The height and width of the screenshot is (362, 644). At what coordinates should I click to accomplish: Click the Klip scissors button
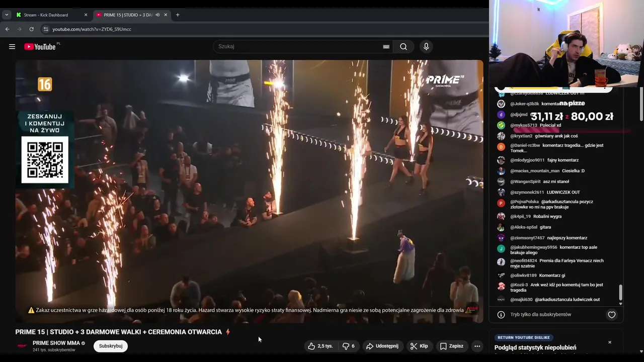[419, 346]
